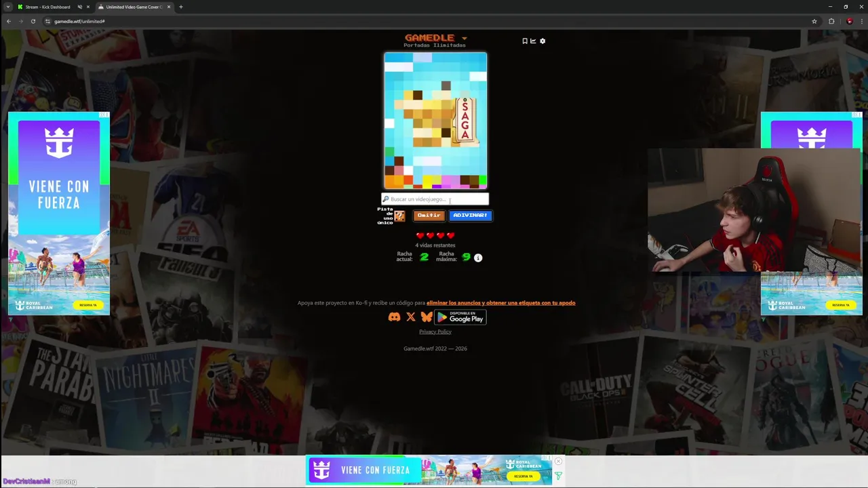Click the '4 vidas restantes' text
The image size is (868, 488).
click(x=435, y=245)
